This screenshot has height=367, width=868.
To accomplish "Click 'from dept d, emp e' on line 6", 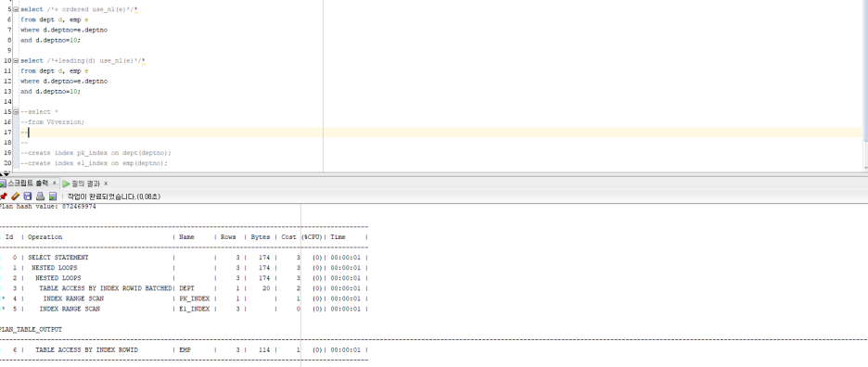I will [54, 20].
